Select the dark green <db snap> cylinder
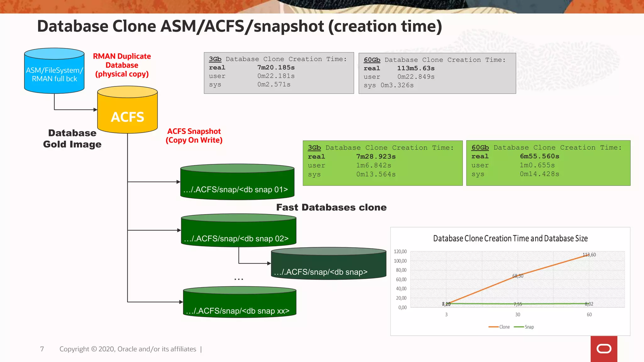The height and width of the screenshot is (362, 644). [329, 263]
